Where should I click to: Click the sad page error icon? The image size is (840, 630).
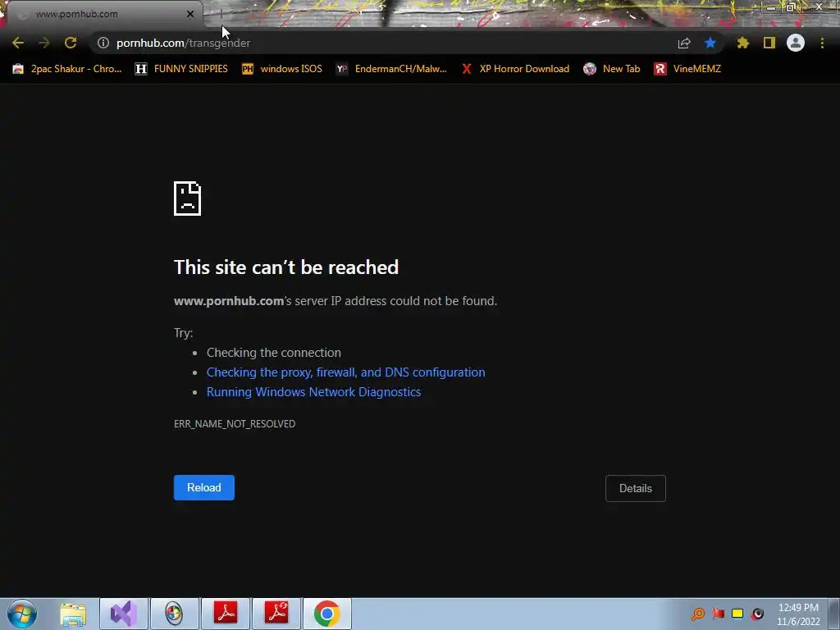tap(188, 199)
